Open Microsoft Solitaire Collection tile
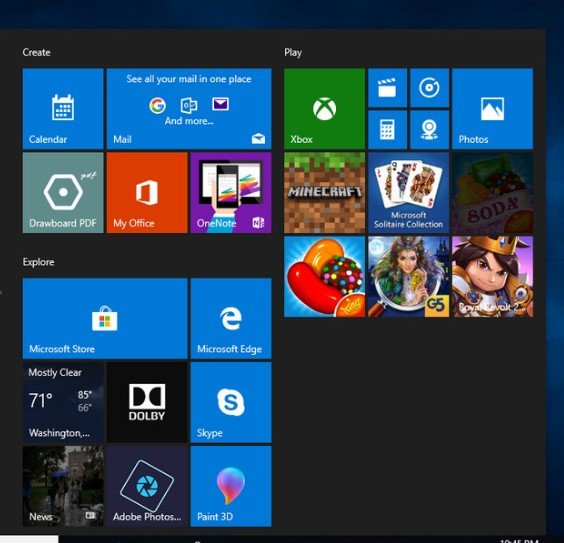 point(409,193)
